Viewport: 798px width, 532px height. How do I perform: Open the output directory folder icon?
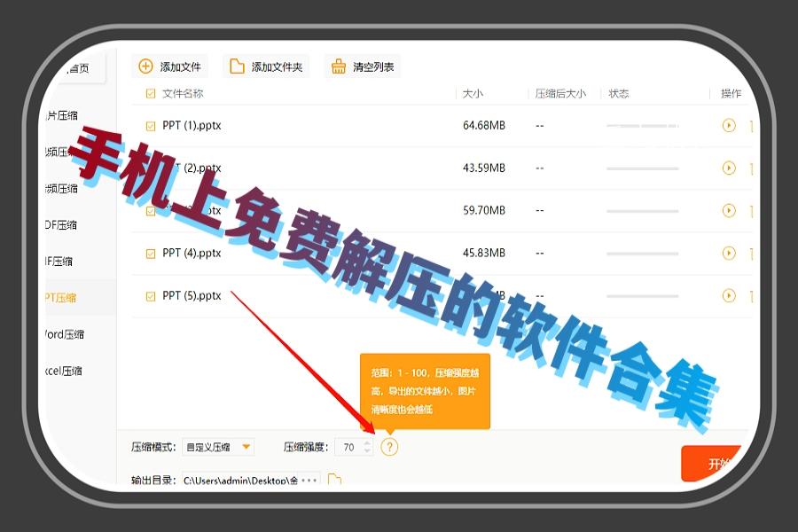click(332, 477)
